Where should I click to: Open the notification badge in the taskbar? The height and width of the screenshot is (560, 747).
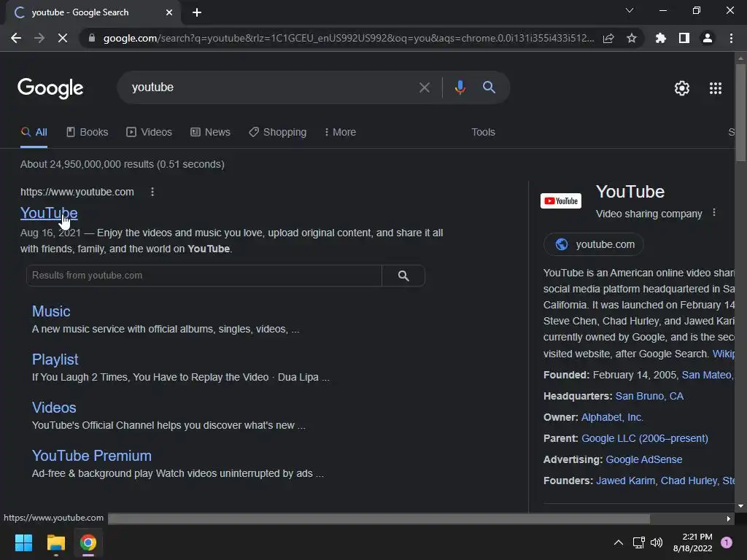(x=727, y=542)
